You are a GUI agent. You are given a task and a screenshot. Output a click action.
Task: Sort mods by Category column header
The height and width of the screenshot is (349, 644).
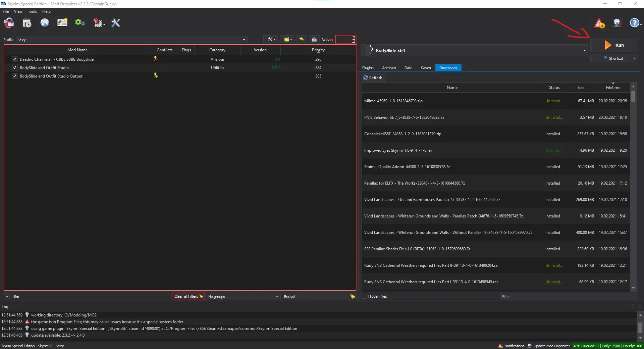pyautogui.click(x=217, y=50)
